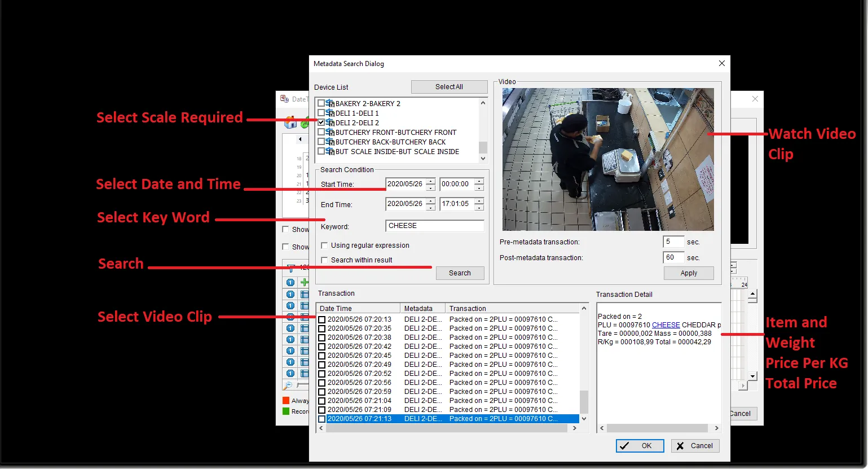Open the CHEESE link in Transaction Detail
This screenshot has width=868, height=469.
(x=666, y=325)
